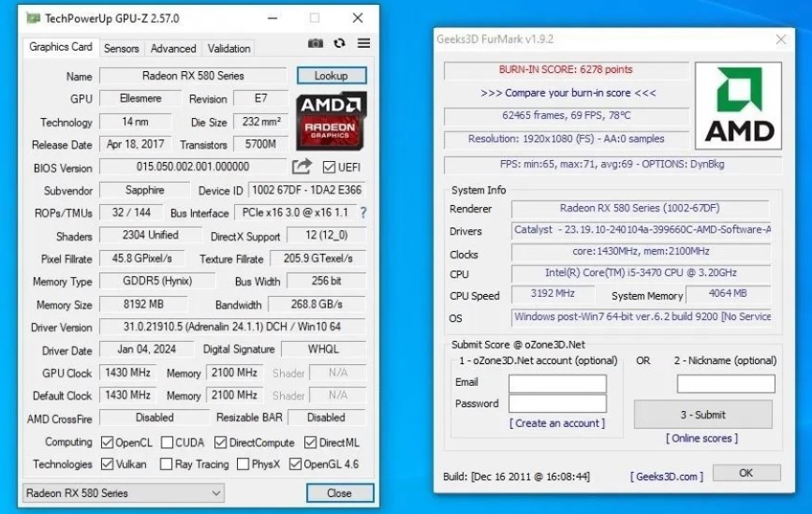Image resolution: width=812 pixels, height=514 pixels.
Task: Click the Device ID value 1002 67DF - 1DA2 E366
Action: tap(306, 190)
